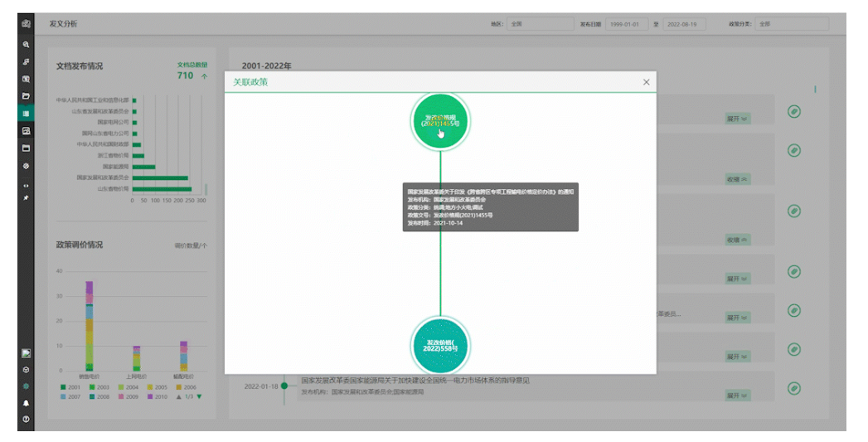Toggle the 2001 legend series

coord(64,387)
